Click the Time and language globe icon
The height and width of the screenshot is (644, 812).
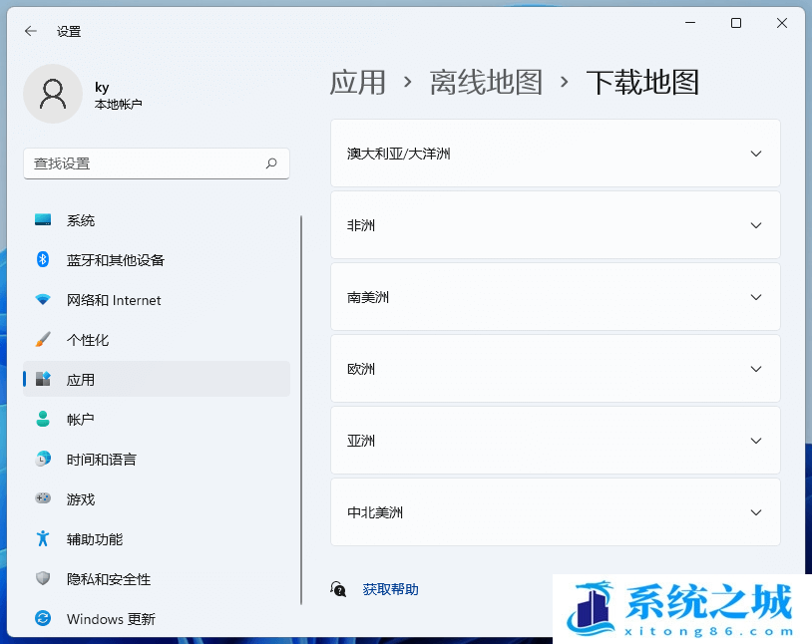[43, 460]
